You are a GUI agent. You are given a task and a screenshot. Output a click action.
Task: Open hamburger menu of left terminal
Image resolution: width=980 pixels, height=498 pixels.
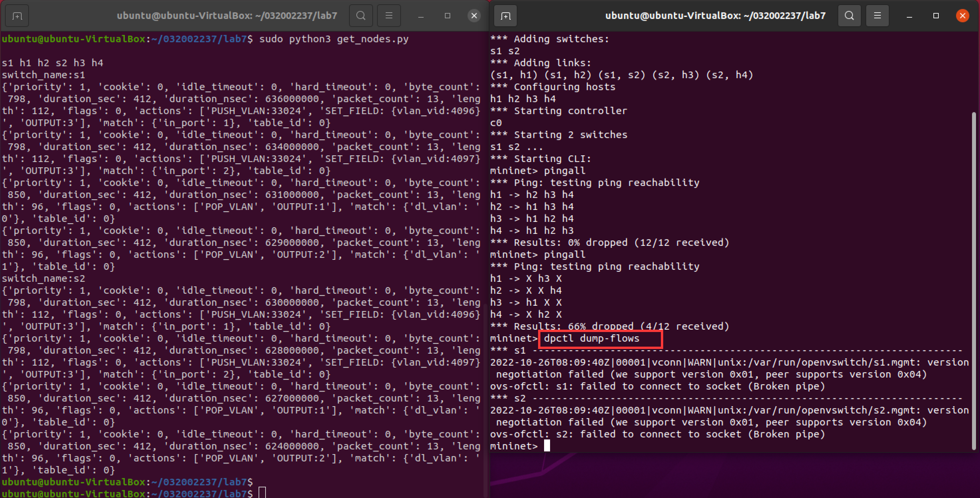(x=389, y=16)
